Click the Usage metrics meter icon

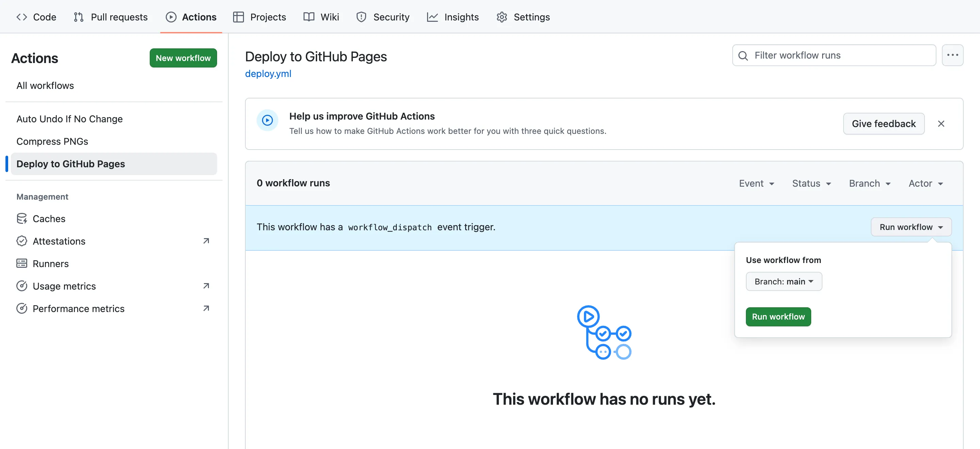click(22, 286)
